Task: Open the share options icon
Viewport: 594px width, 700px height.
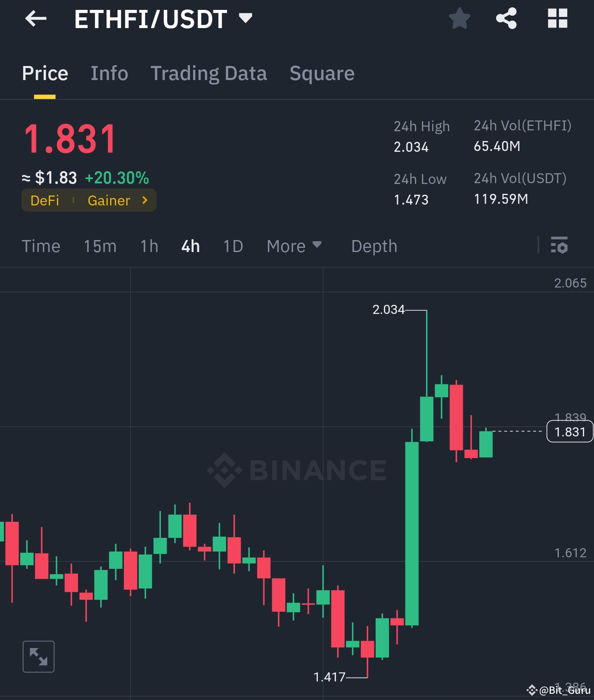Action: (x=506, y=19)
